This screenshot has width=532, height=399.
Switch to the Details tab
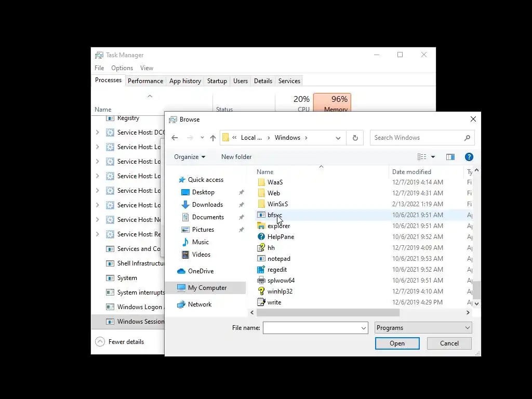tap(263, 81)
